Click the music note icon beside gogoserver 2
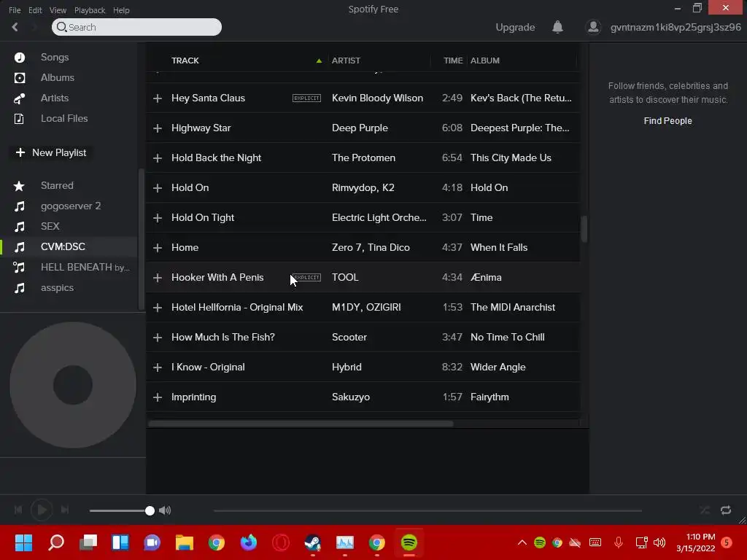Viewport: 747px width, 560px height. point(19,206)
